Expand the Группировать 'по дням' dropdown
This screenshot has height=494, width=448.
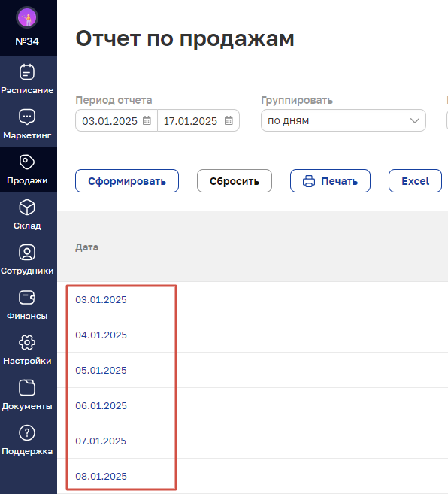pos(344,120)
